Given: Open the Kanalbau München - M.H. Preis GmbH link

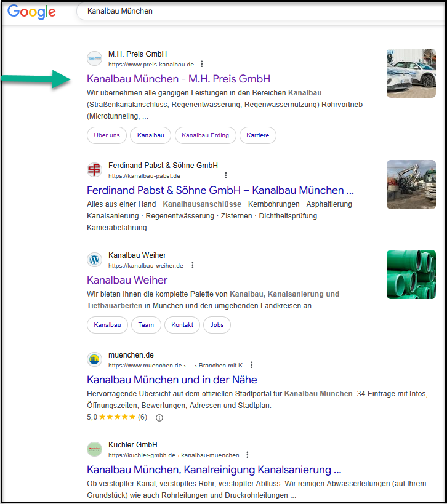Looking at the screenshot, I should click(x=179, y=79).
